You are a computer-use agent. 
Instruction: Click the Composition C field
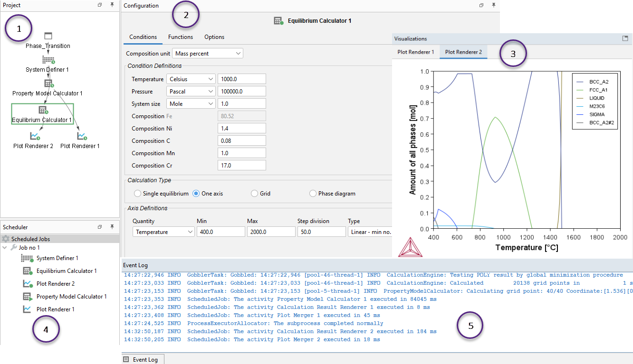(242, 141)
